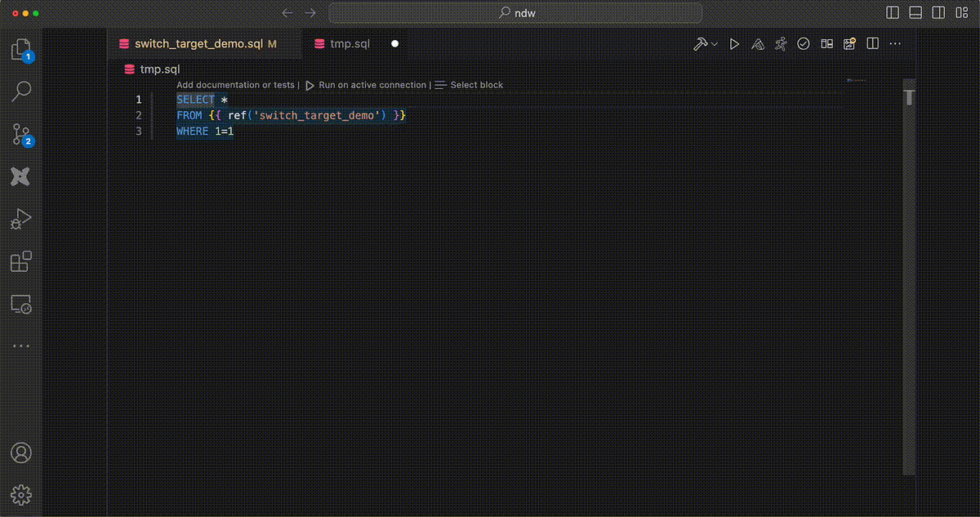Execute the SQL query with the play icon

tap(734, 43)
